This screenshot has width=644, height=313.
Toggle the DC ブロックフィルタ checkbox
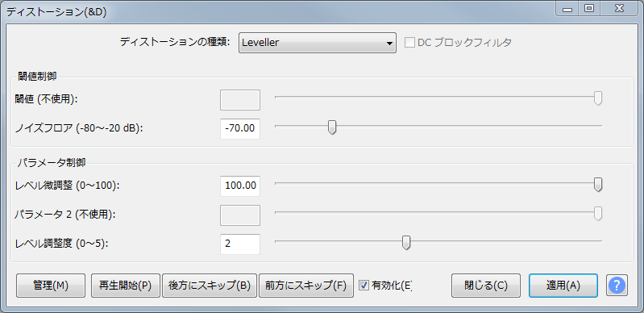point(409,43)
